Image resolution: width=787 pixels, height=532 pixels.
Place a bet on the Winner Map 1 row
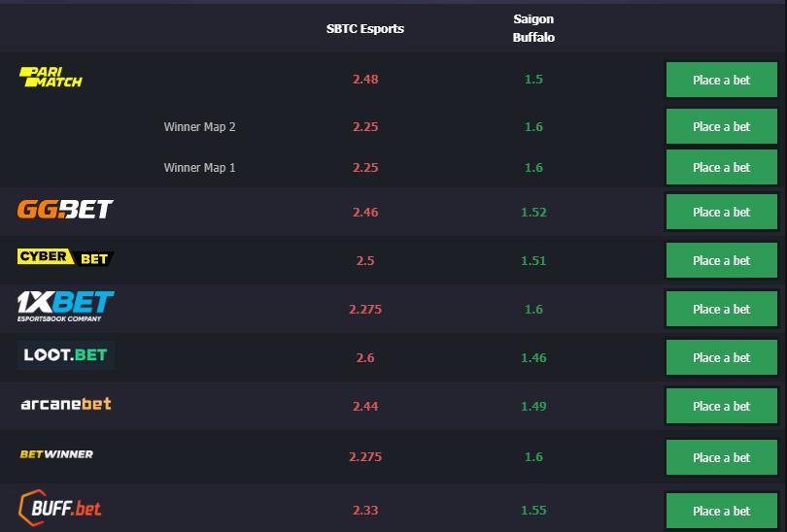pos(721,167)
